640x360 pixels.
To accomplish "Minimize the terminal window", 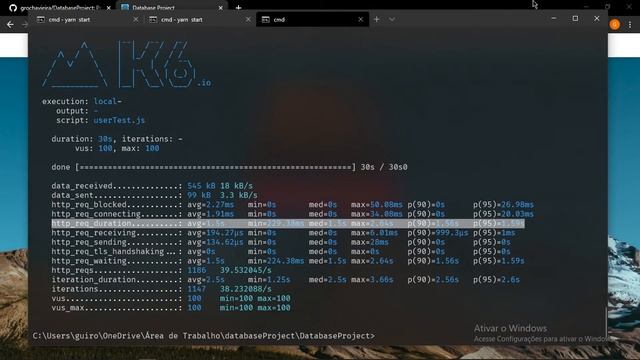I will point(553,18).
